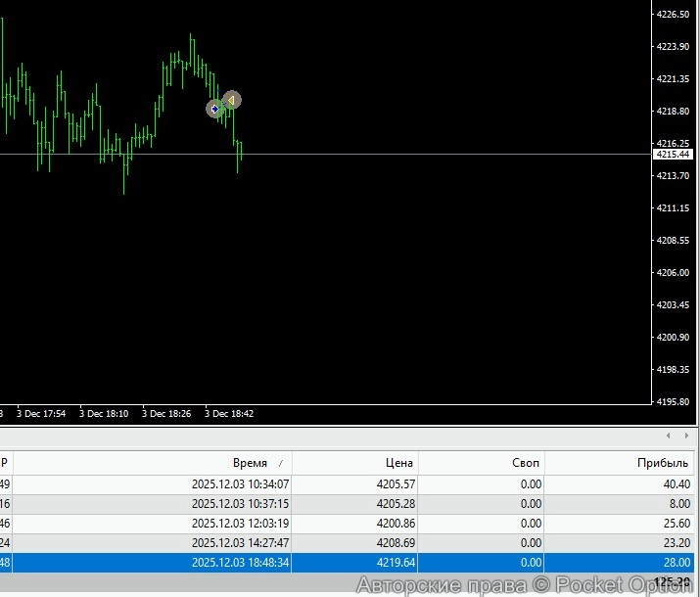
Task: Click the current price label 4215.44
Action: tap(674, 155)
